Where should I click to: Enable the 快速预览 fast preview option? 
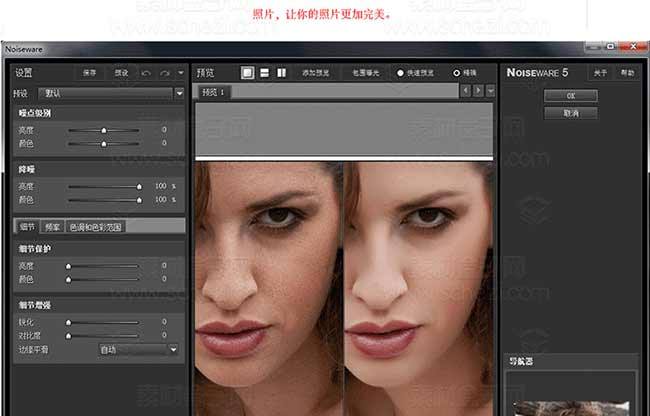coord(401,73)
